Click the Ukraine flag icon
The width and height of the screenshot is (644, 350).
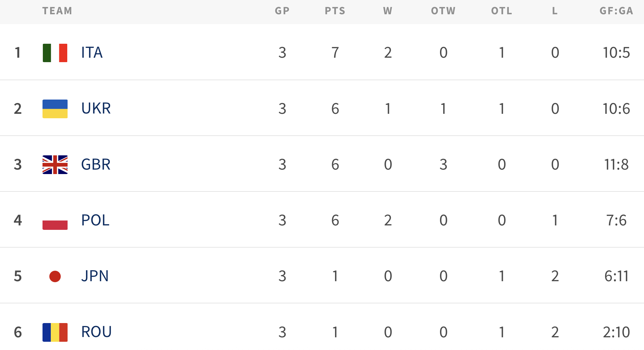point(55,109)
